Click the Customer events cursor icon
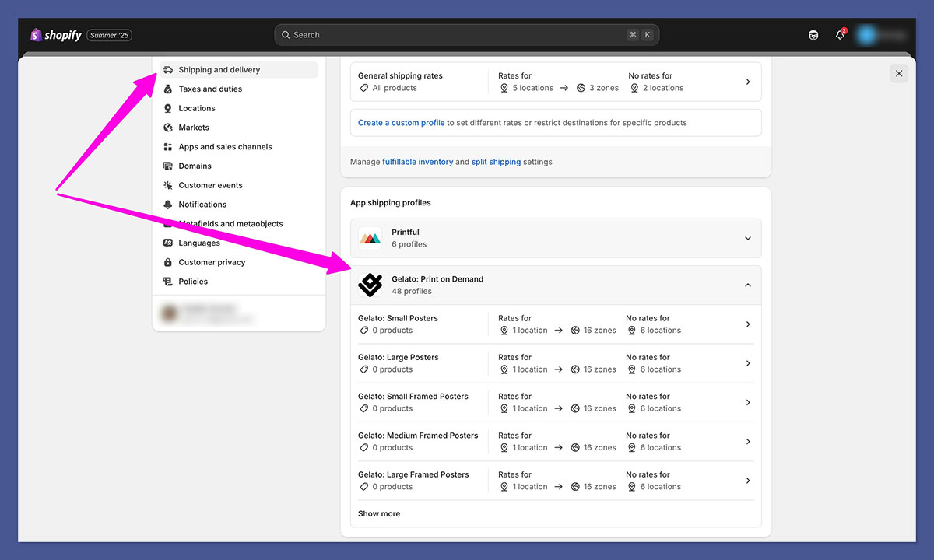 pos(168,185)
